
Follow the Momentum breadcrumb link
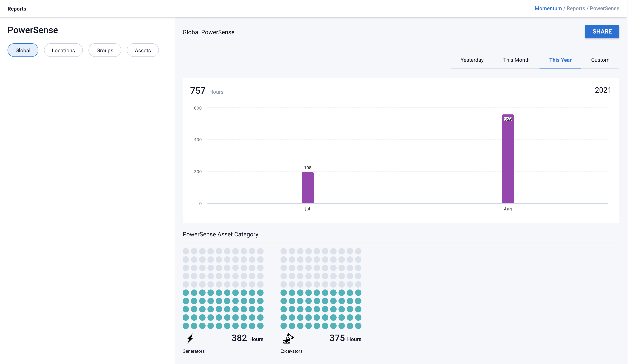[x=548, y=8]
